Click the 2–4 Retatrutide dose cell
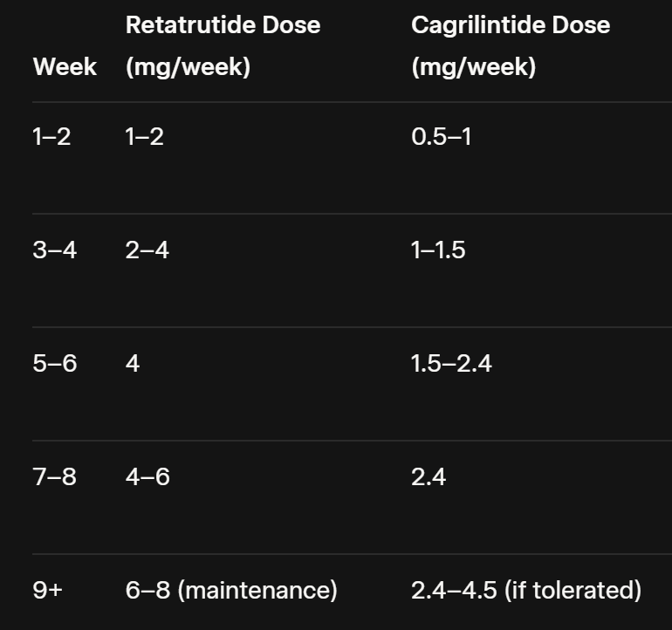The height and width of the screenshot is (630, 672). 147,250
